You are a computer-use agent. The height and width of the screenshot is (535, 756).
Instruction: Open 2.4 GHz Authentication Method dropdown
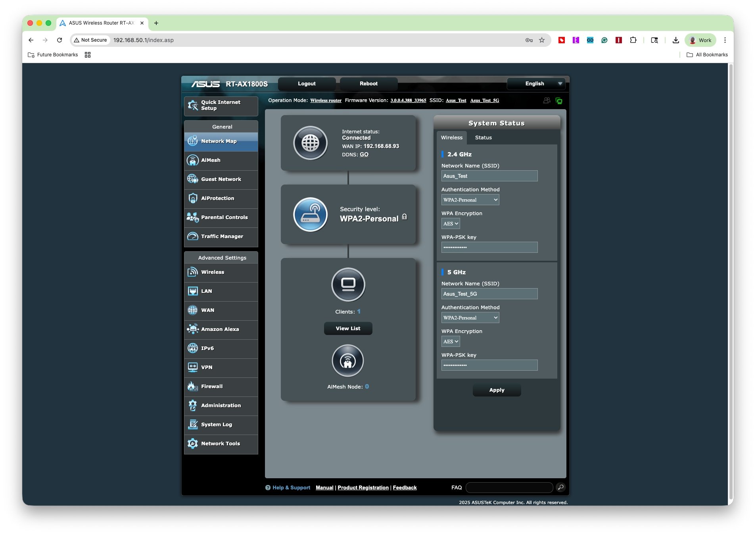tap(470, 200)
